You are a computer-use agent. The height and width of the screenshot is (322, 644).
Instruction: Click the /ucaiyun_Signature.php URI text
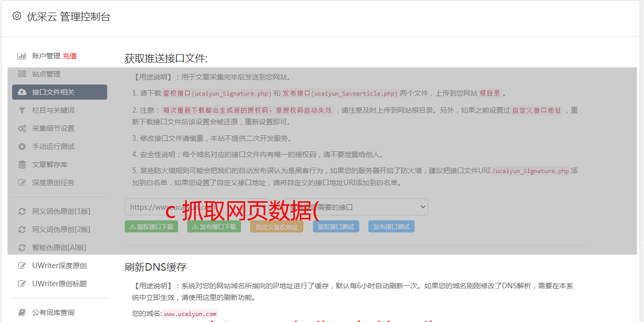530,171
